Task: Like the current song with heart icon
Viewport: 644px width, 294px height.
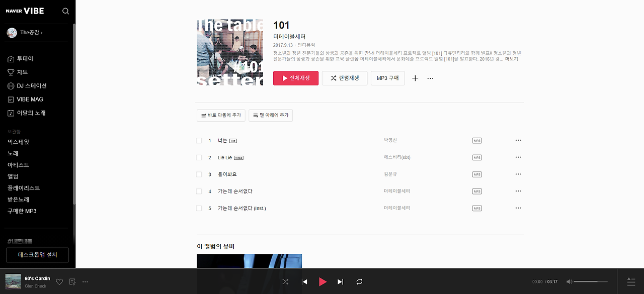Action: click(59, 282)
